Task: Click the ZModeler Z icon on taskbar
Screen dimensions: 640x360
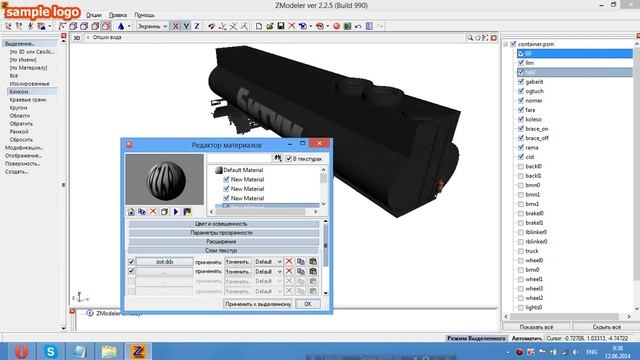Action: (138, 351)
